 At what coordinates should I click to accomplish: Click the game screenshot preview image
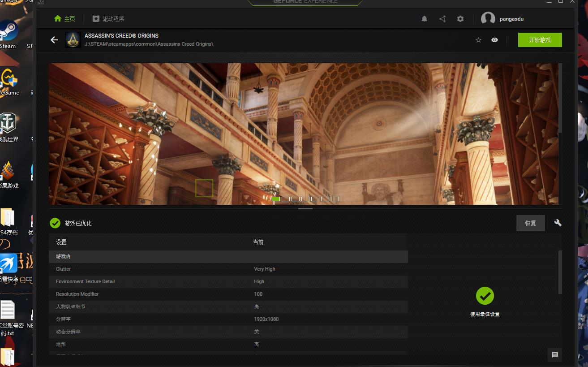coord(303,134)
